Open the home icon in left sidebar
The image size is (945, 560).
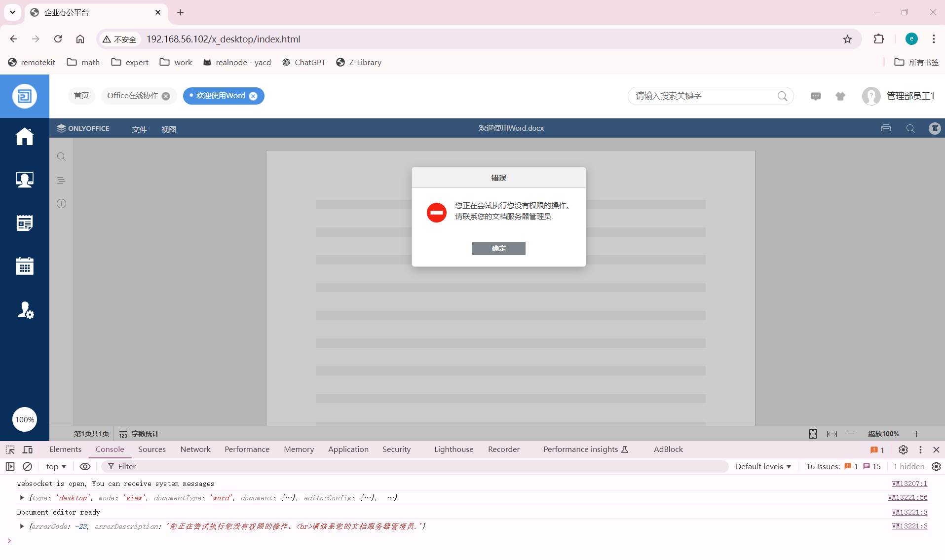pyautogui.click(x=25, y=136)
